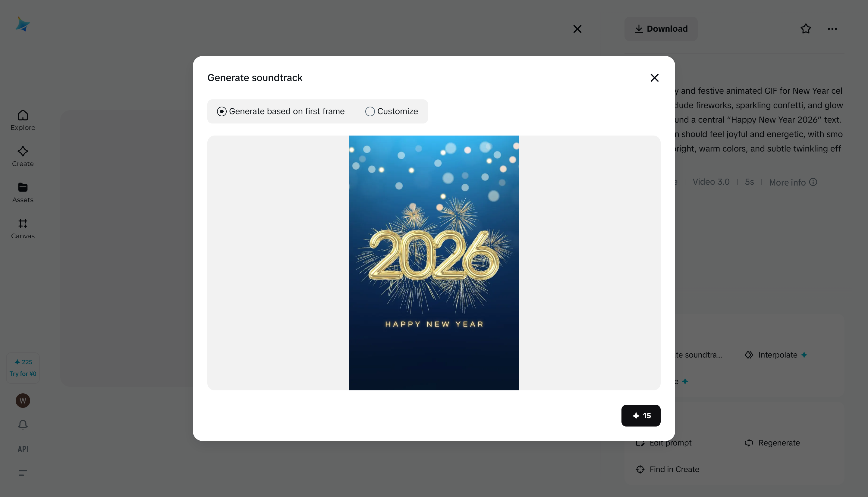Screen dimensions: 868x497
Task: Click the 15 credits generate button
Action: (x=640, y=415)
